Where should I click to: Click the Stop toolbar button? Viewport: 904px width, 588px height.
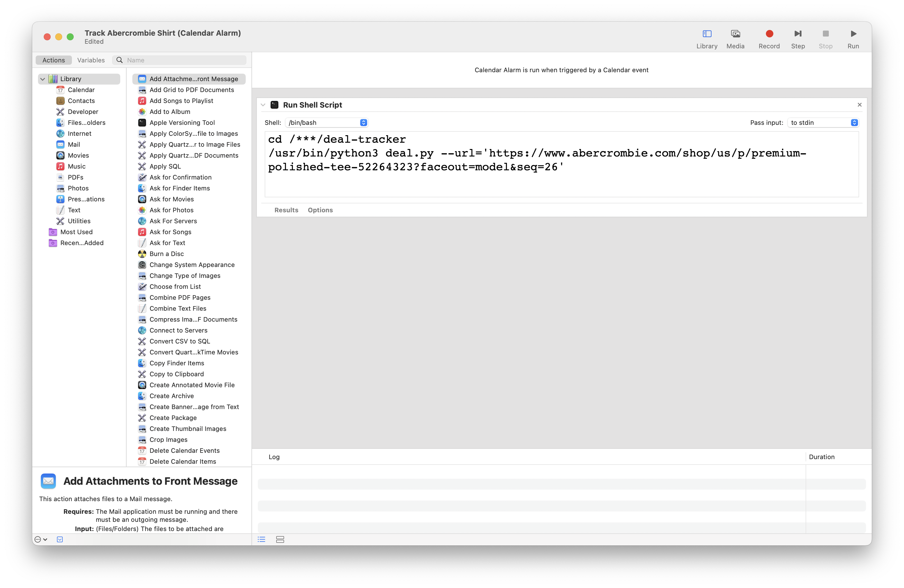(825, 39)
